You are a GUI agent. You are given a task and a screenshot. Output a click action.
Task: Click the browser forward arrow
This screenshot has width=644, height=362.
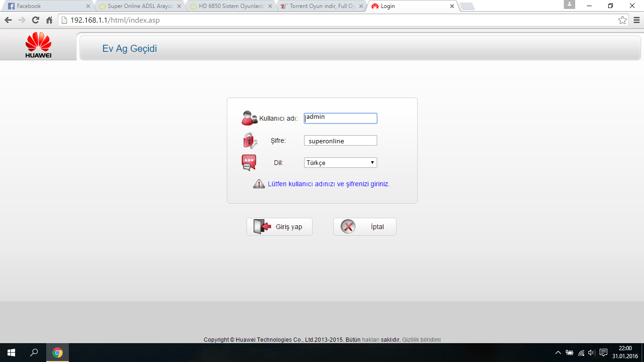[x=22, y=20]
